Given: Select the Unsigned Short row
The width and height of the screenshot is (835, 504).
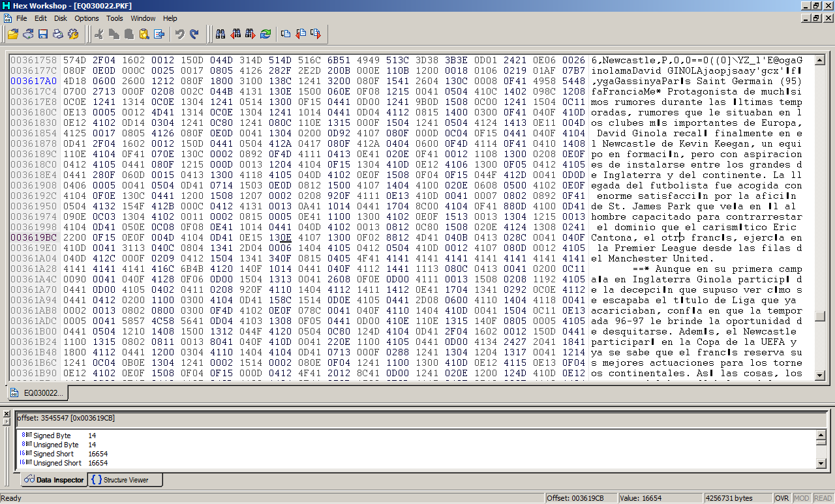Looking at the screenshot, I should tap(417, 463).
